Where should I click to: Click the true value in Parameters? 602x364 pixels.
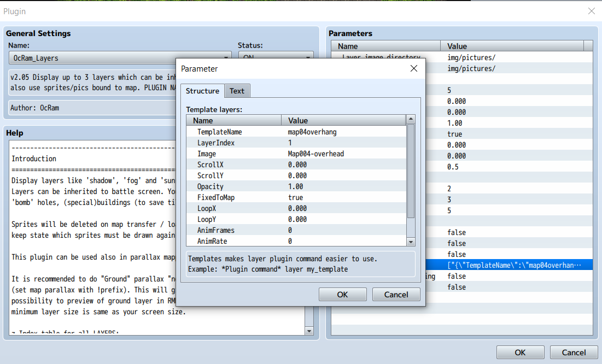pos(454,134)
